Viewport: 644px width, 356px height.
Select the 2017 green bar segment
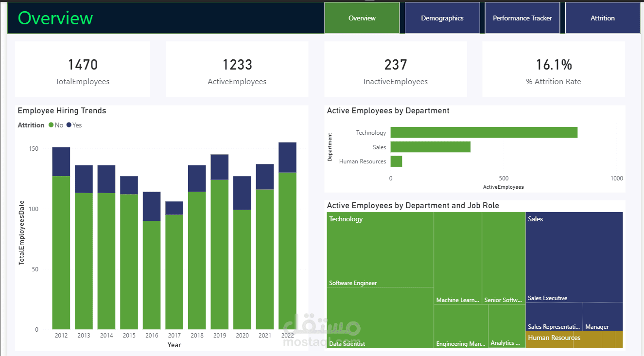[174, 272]
